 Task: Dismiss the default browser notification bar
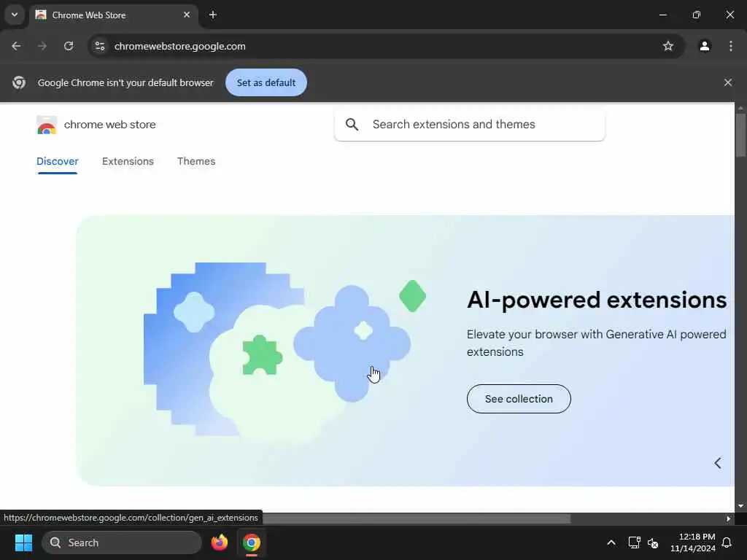[727, 82]
